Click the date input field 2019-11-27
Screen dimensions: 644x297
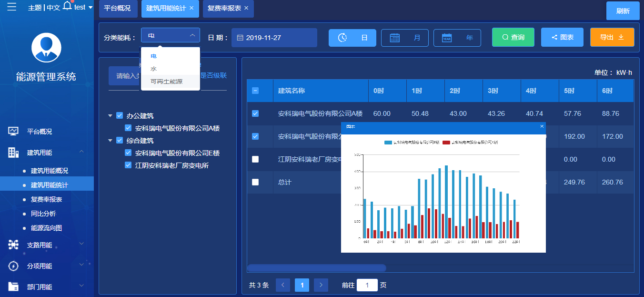pos(274,38)
